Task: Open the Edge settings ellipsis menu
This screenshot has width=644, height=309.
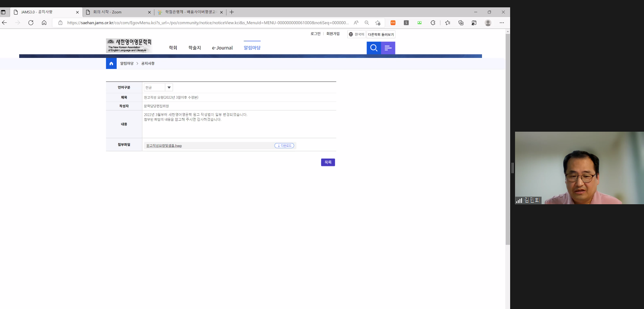Action: (x=502, y=23)
